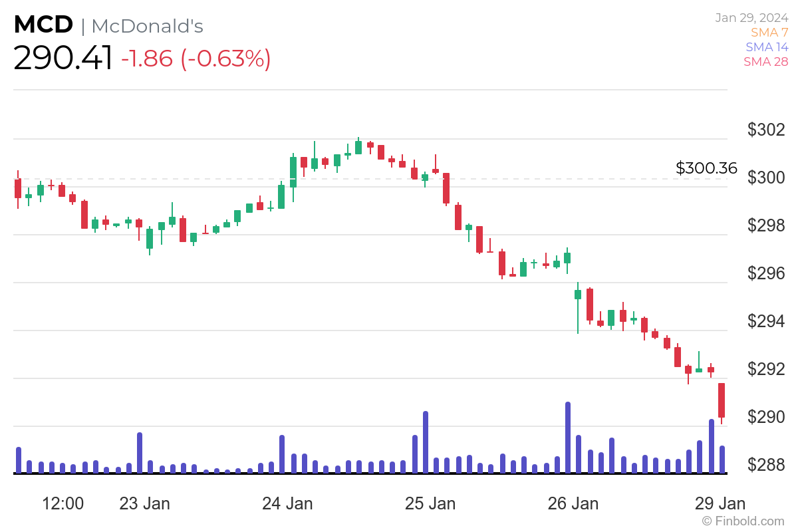
Task: Click the McDonald's company name
Action: [146, 27]
